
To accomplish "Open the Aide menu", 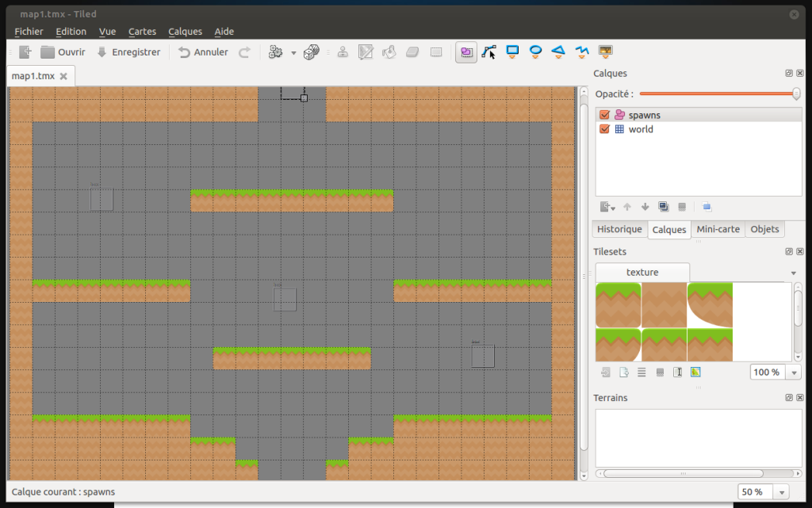I will tap(224, 32).
